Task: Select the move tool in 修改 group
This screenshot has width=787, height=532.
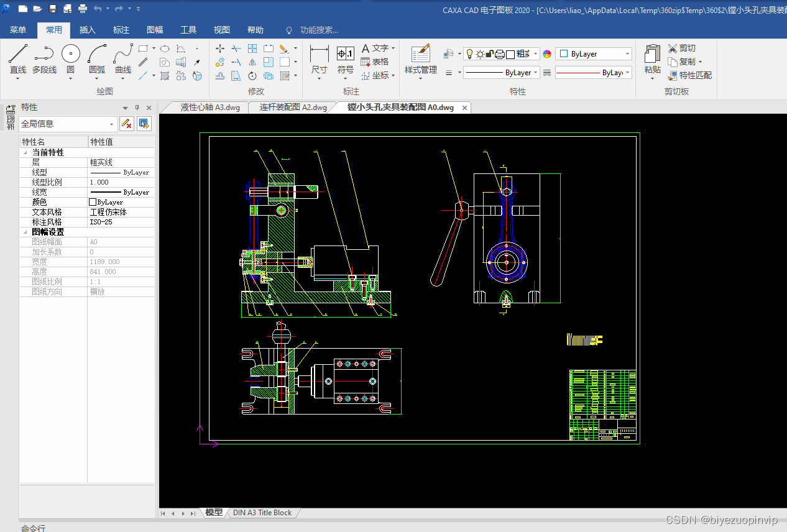Action: [220, 48]
